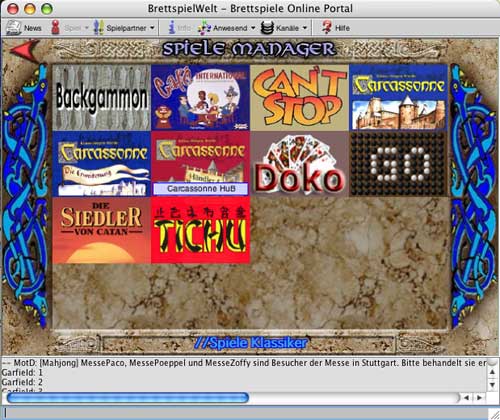Select the Doko card game tile
This screenshot has height=420, width=500.
tap(299, 164)
